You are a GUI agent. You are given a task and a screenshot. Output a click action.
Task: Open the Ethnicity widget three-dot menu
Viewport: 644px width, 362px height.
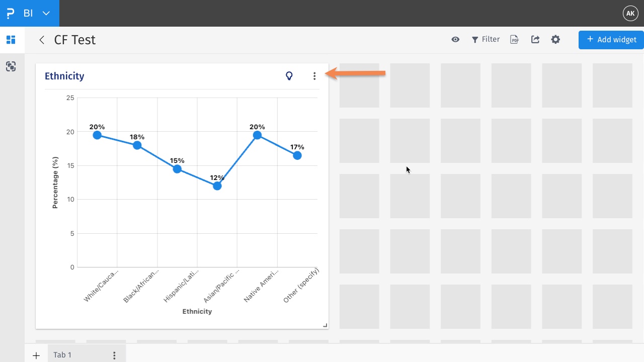pos(314,76)
